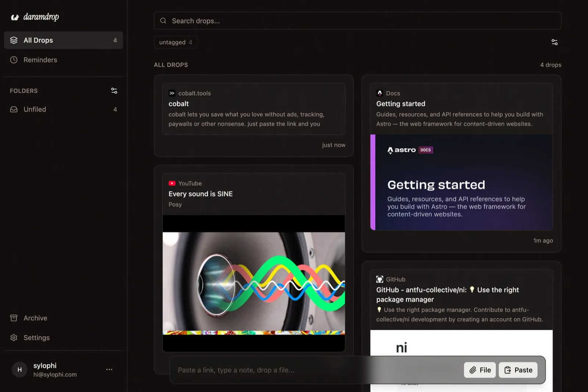Open the Reminders section

point(63,60)
